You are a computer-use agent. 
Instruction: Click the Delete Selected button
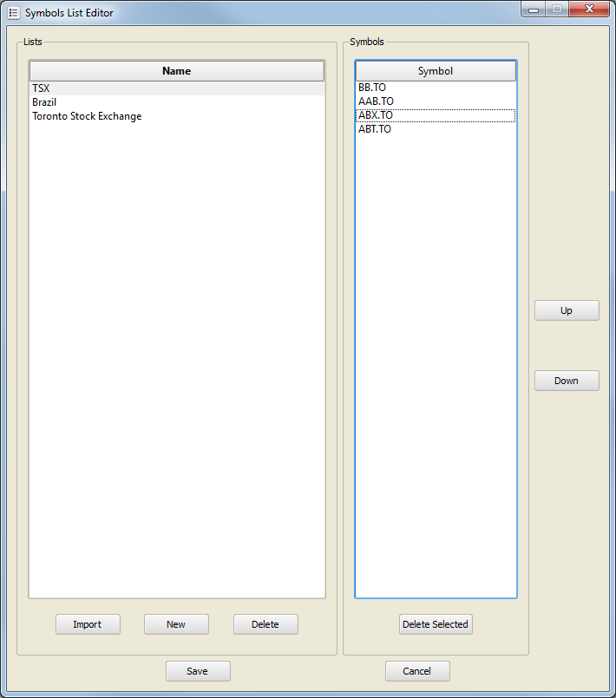436,624
